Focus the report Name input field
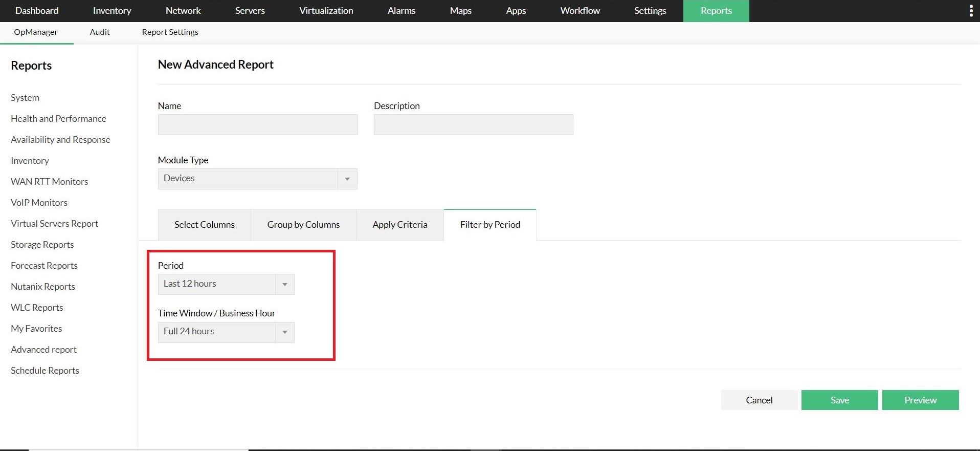The width and height of the screenshot is (980, 451). pyautogui.click(x=257, y=124)
